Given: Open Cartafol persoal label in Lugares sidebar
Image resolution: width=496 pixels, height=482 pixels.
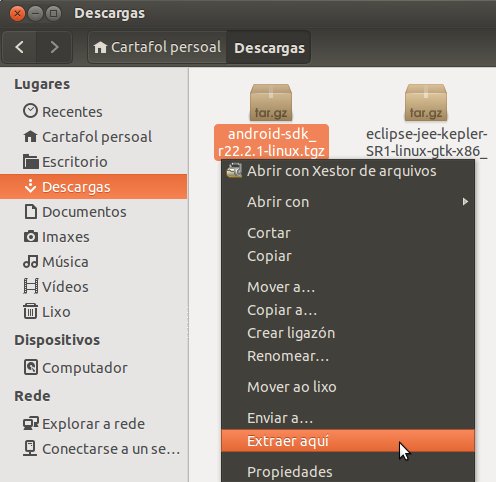Looking at the screenshot, I should (97, 137).
